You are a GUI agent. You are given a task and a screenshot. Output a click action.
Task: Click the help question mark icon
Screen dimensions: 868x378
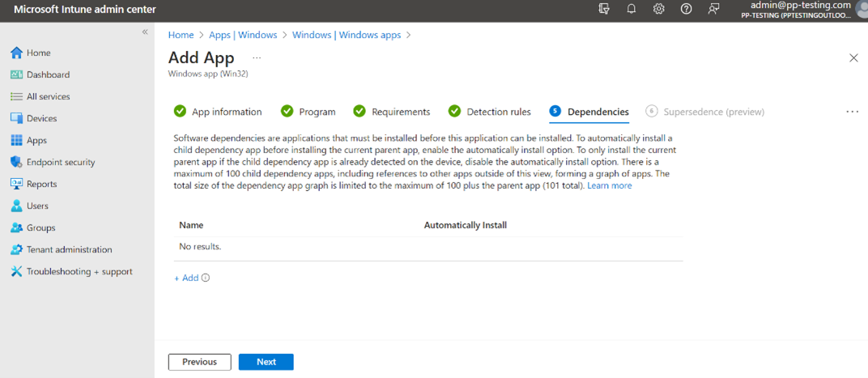coord(686,9)
